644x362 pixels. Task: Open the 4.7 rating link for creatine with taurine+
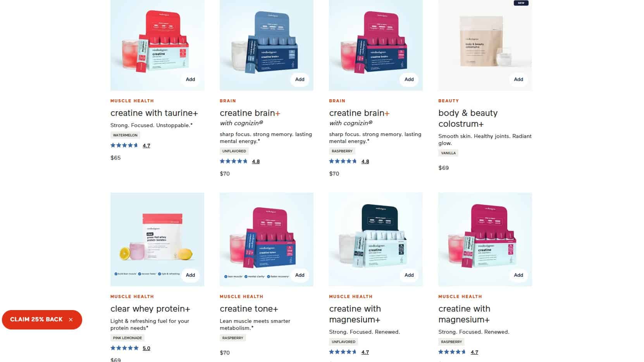pyautogui.click(x=146, y=146)
